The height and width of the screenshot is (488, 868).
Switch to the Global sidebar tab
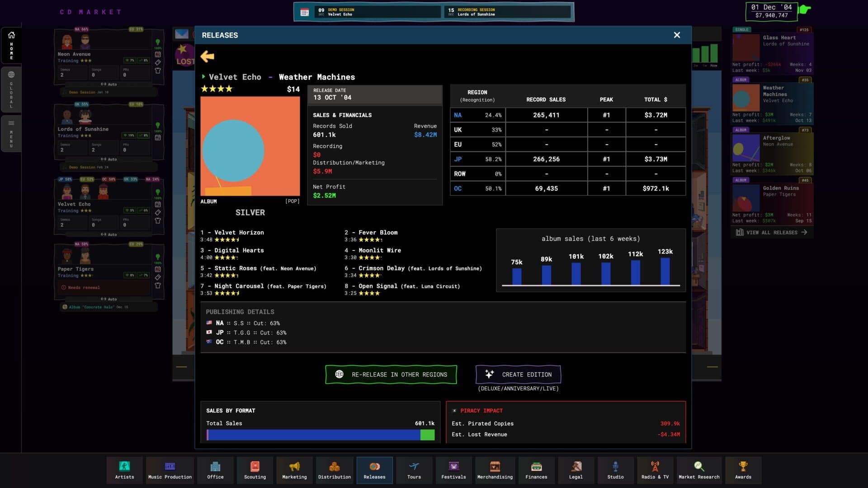11,89
